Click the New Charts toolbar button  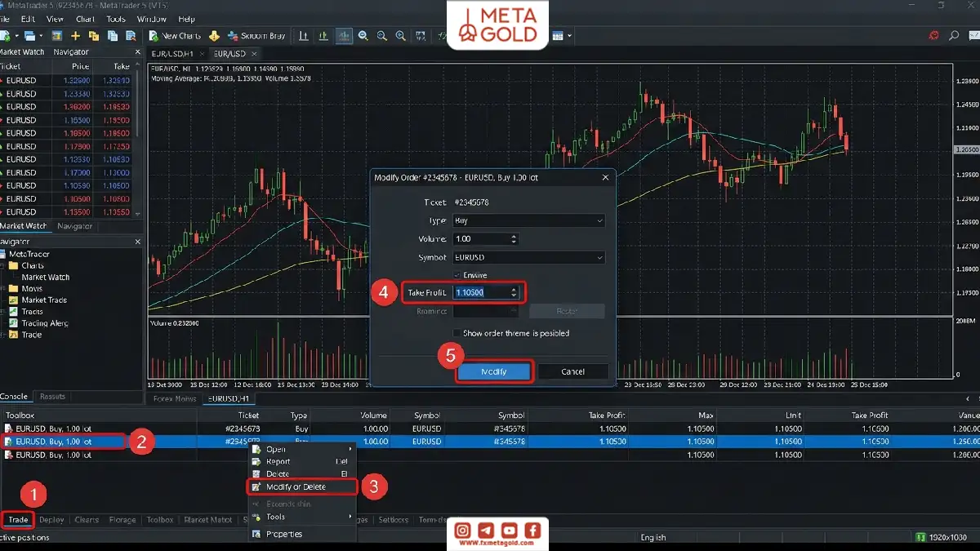(x=174, y=36)
